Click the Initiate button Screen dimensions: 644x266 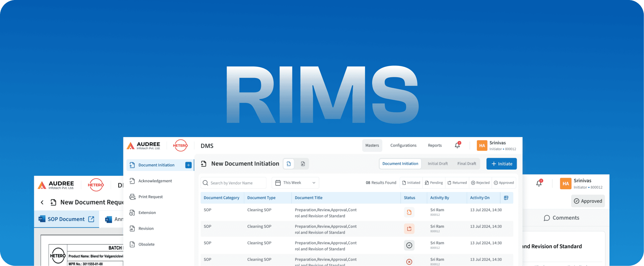501,164
